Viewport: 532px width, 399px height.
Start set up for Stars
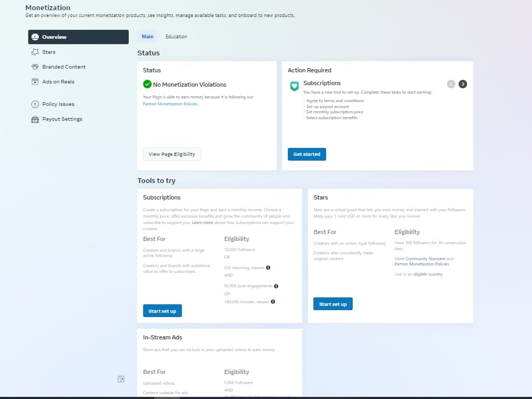[x=333, y=304]
